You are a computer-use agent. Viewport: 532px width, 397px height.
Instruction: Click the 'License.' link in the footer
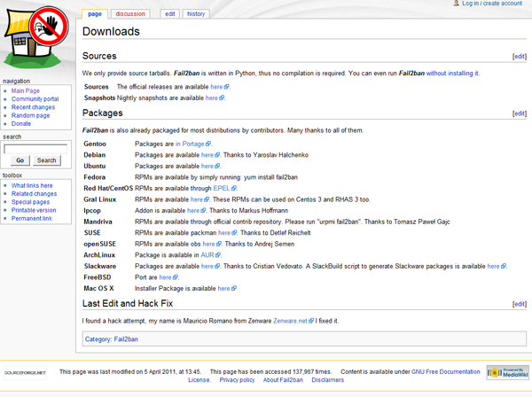point(199,380)
